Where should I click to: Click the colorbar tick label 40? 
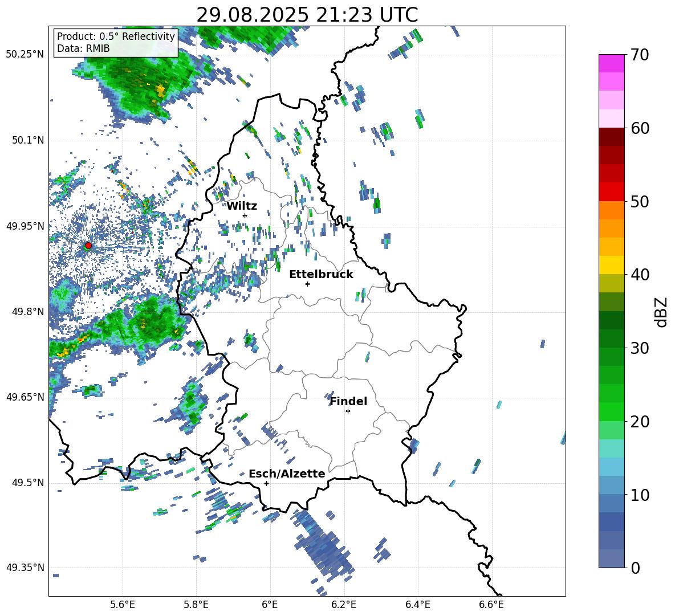pyautogui.click(x=640, y=275)
